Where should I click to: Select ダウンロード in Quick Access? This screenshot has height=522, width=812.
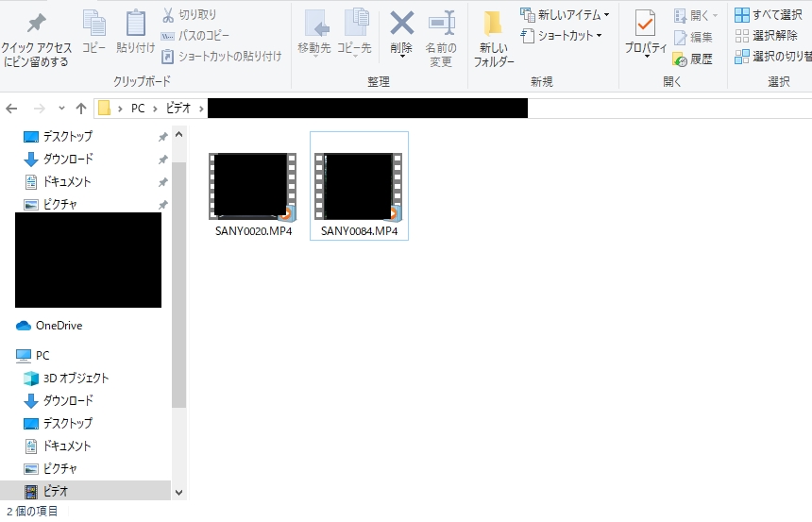(67, 159)
